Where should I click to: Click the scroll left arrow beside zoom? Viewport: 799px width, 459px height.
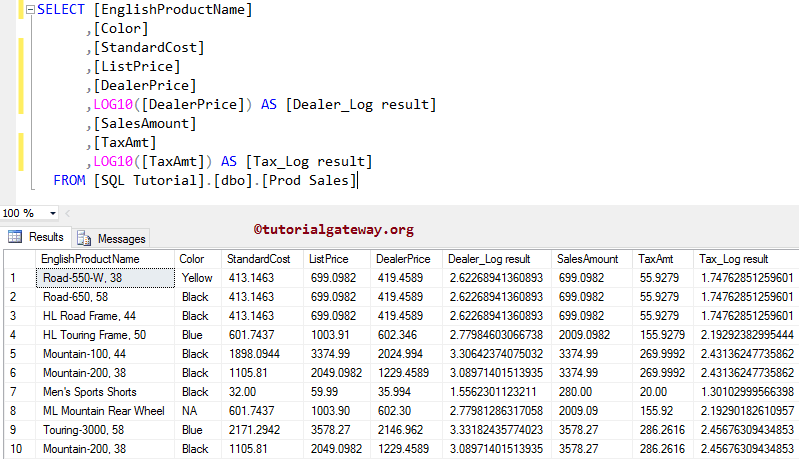point(68,213)
